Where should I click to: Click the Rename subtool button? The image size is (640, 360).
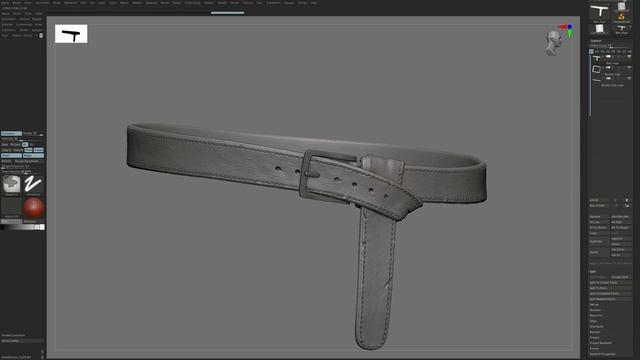[599, 217]
